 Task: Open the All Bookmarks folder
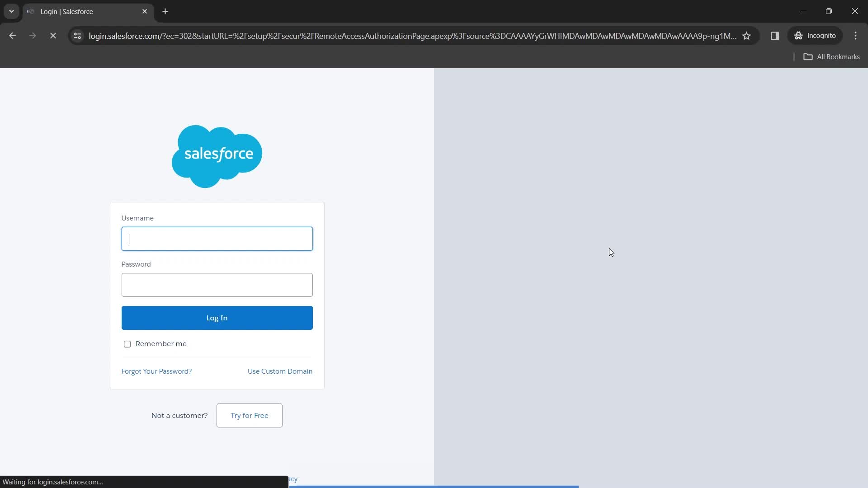831,57
